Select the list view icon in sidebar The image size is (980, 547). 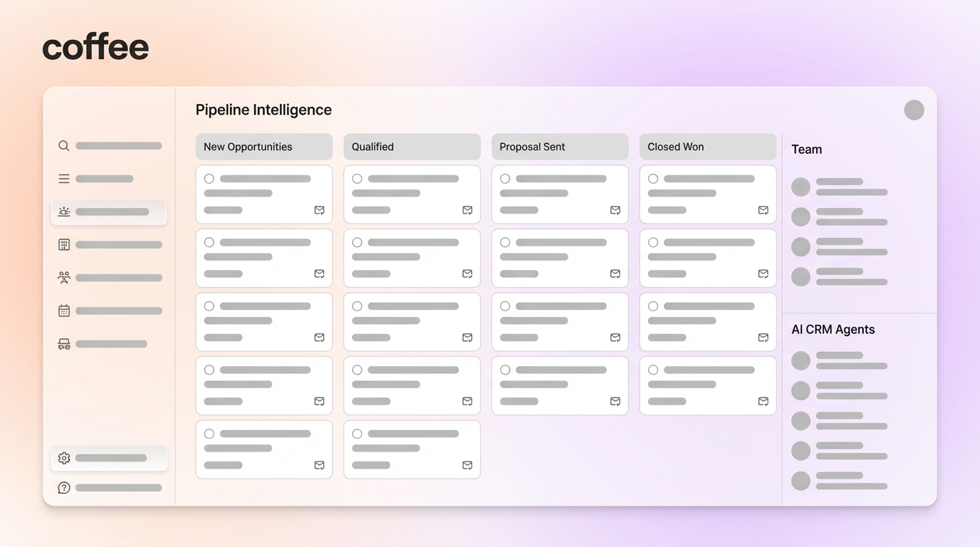coord(63,178)
